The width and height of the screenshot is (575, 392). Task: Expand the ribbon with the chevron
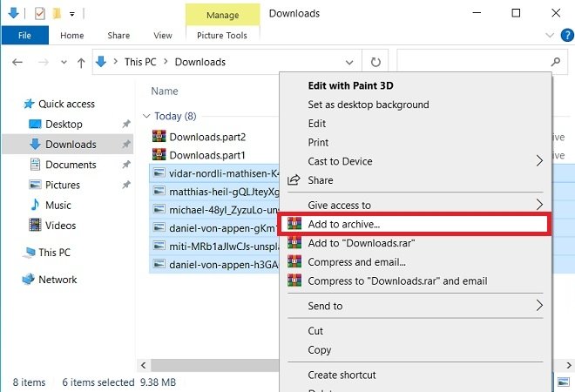550,36
